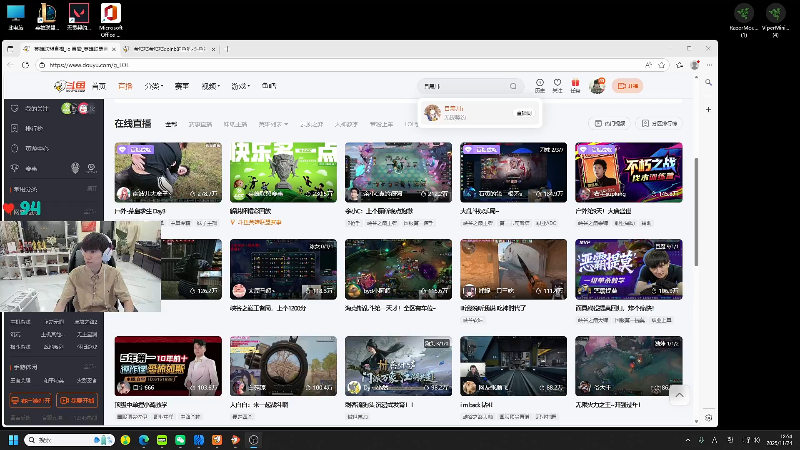The height and width of the screenshot is (450, 800).
Task: Select the 赛事 navigation item
Action: (182, 86)
